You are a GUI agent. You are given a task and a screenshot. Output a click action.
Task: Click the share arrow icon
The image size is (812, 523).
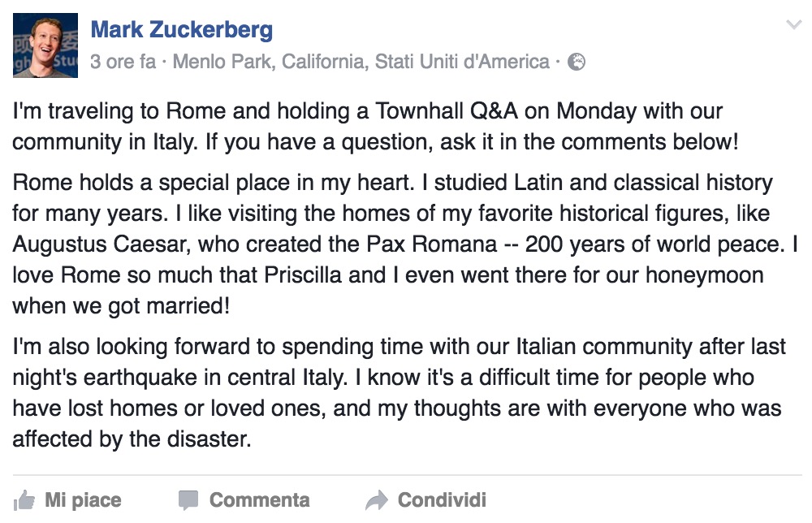[x=377, y=499]
